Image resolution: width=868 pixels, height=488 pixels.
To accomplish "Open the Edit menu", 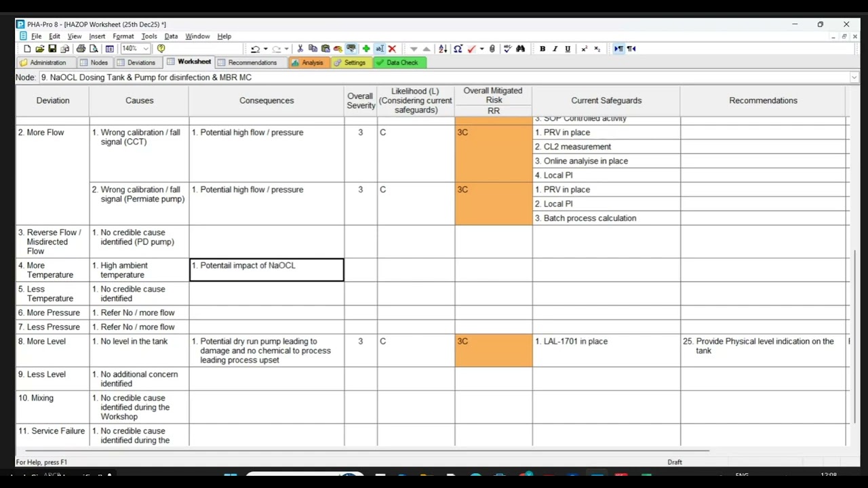I will coord(54,37).
